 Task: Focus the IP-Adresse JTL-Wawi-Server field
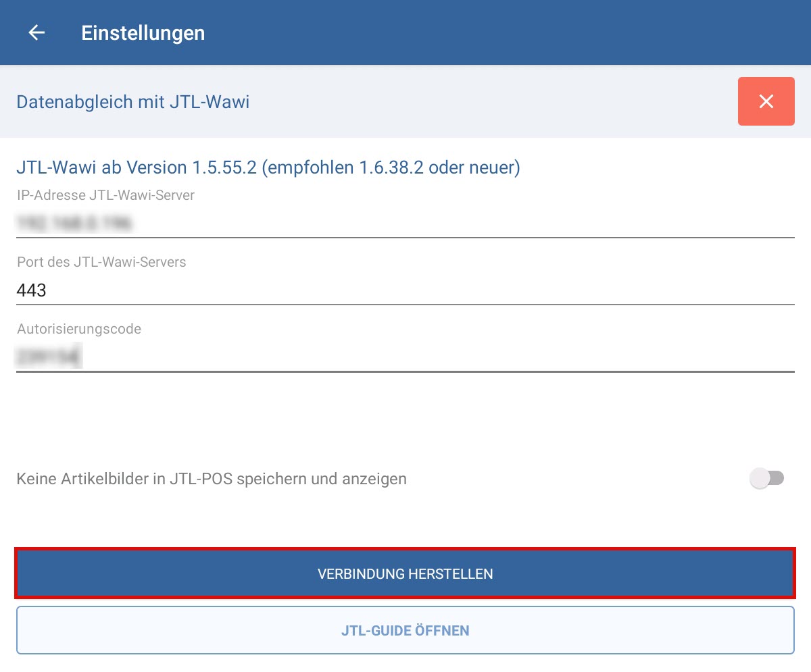click(405, 222)
